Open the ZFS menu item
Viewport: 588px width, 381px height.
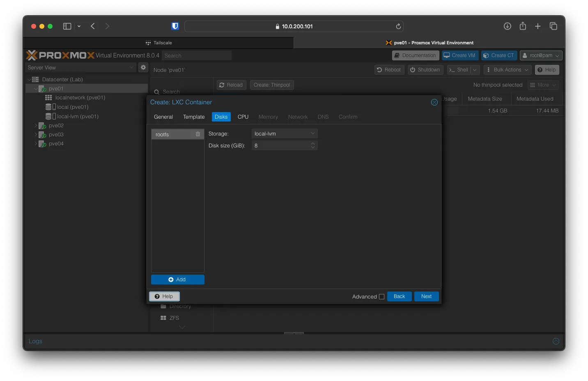click(x=174, y=318)
